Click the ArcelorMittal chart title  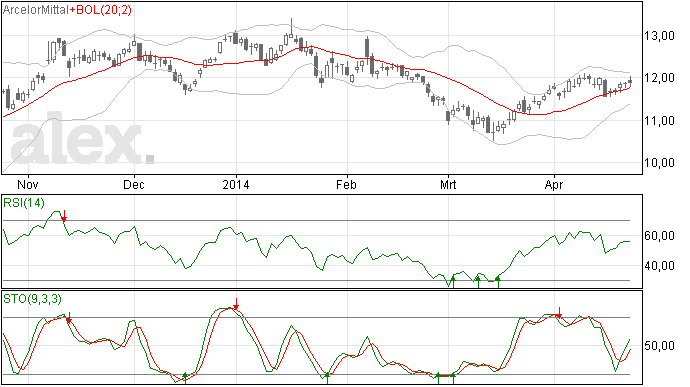[x=36, y=10]
